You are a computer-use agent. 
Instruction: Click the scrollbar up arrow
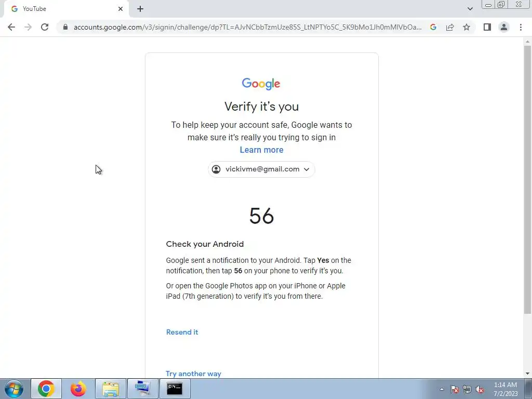527,42
